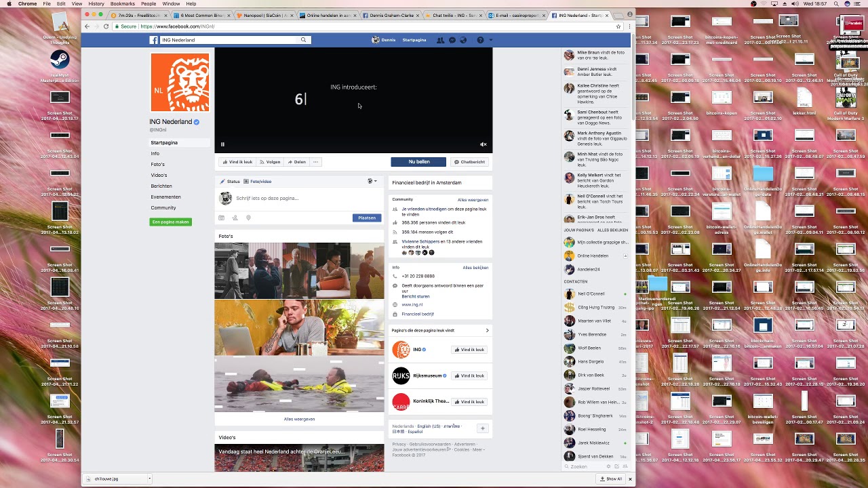Click the camera icon in composer
This screenshot has width=868, height=488.
pyautogui.click(x=221, y=218)
